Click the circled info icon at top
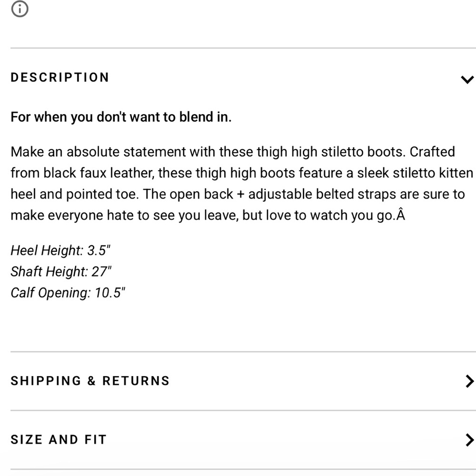 20,9
